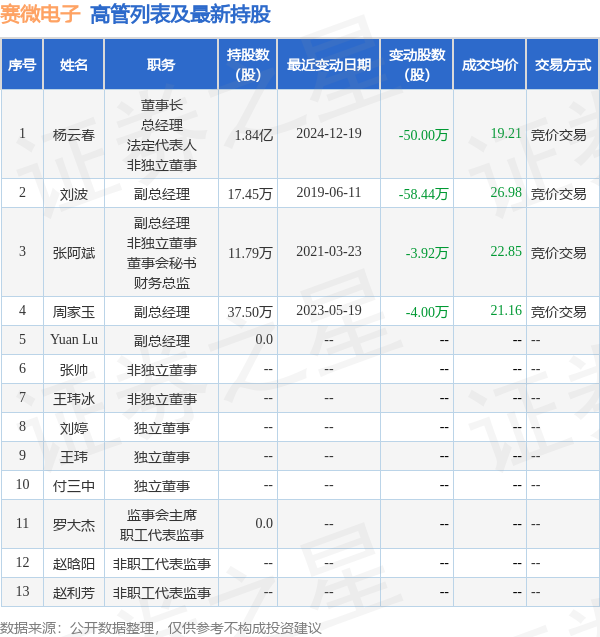This screenshot has height=637, width=600.
Task: Click the 成交均价 column header
Action: [490, 65]
